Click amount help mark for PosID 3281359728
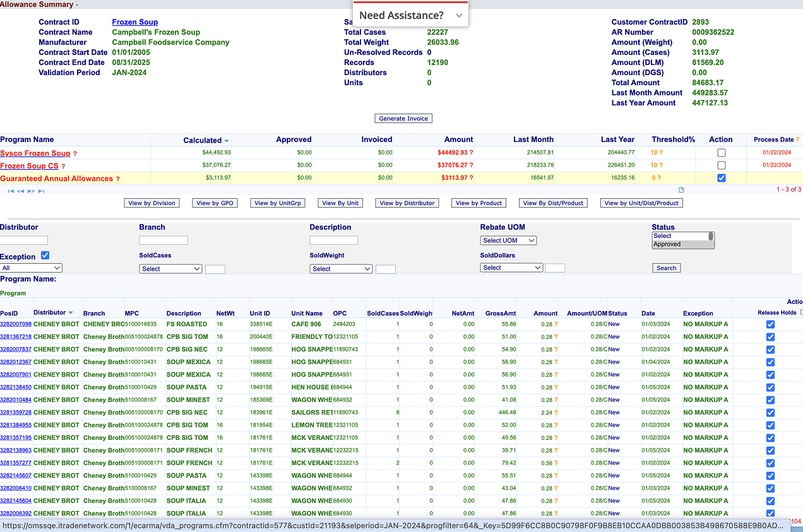803x532 pixels. click(x=556, y=413)
